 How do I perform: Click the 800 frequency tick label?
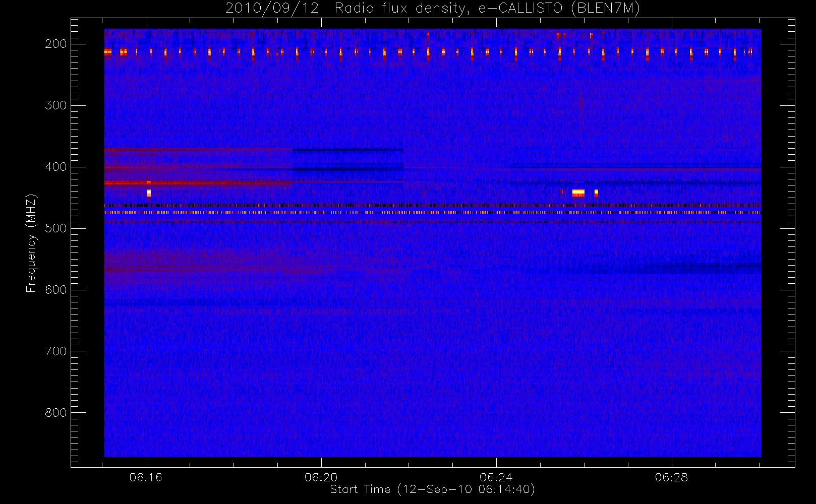click(x=56, y=413)
